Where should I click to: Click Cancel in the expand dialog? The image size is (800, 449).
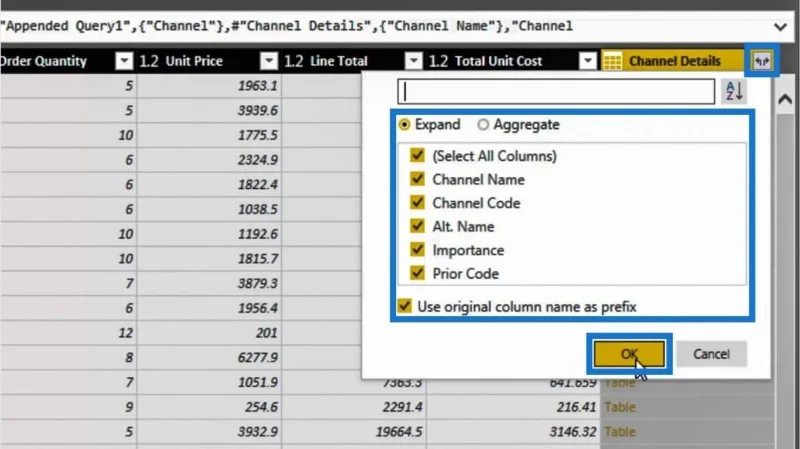coord(711,354)
